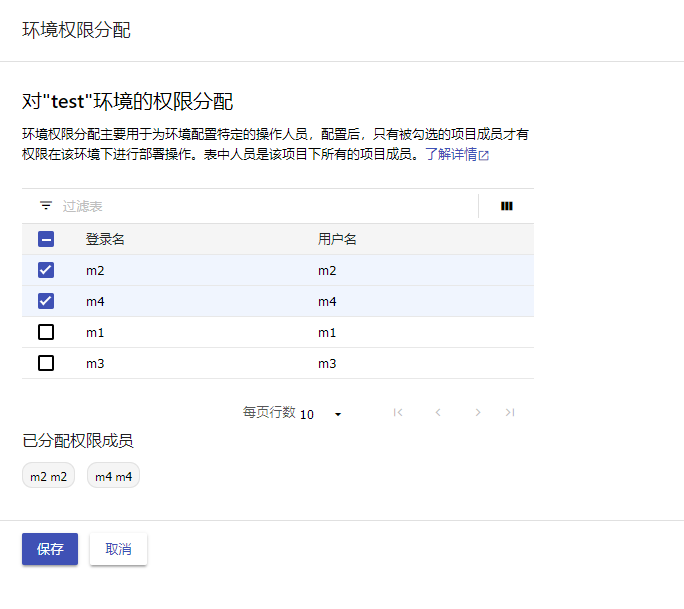Check the m3 row checkbox
684x609 pixels.
tap(46, 363)
